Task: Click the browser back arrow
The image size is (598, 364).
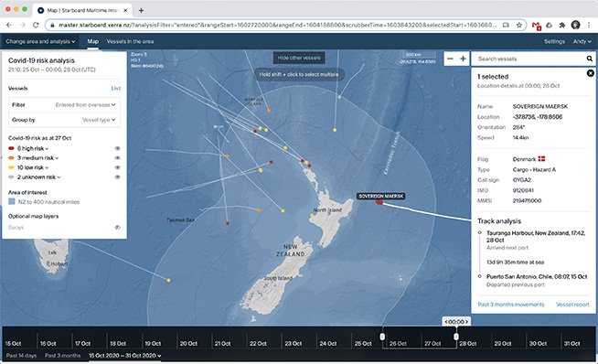Action: pos(9,26)
